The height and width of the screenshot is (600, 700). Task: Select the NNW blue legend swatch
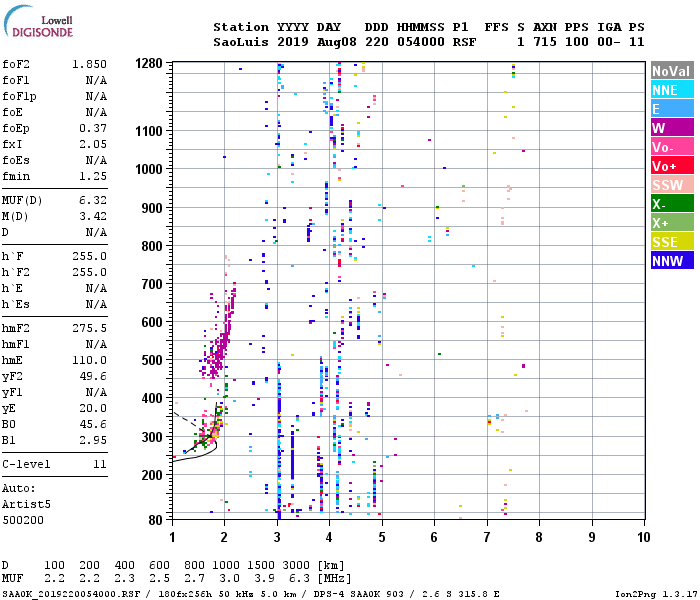point(672,261)
